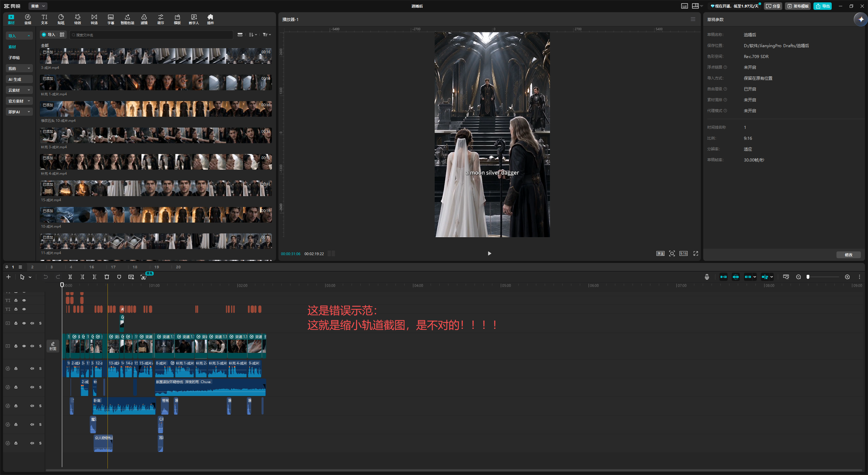
Task: Click the timeline zoom slider handle
Action: (x=808, y=277)
